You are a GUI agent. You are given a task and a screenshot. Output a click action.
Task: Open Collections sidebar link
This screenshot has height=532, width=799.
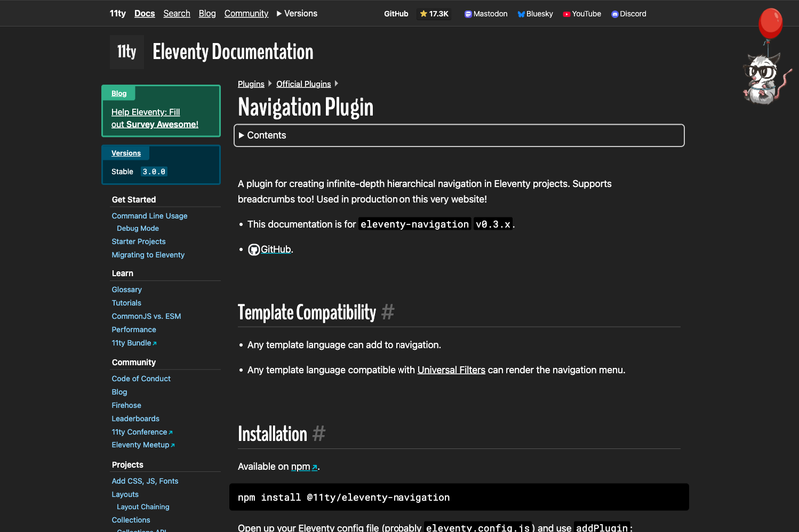(131, 520)
